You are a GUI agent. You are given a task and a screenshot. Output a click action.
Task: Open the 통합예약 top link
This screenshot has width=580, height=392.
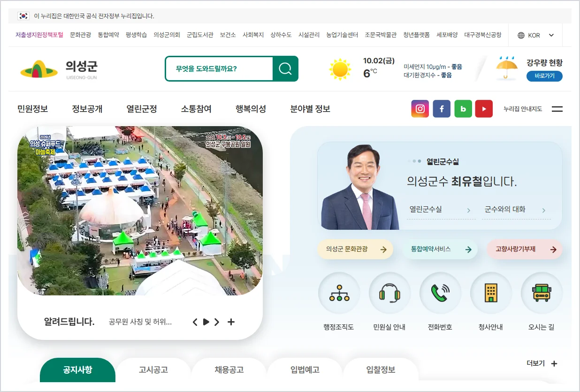point(108,35)
